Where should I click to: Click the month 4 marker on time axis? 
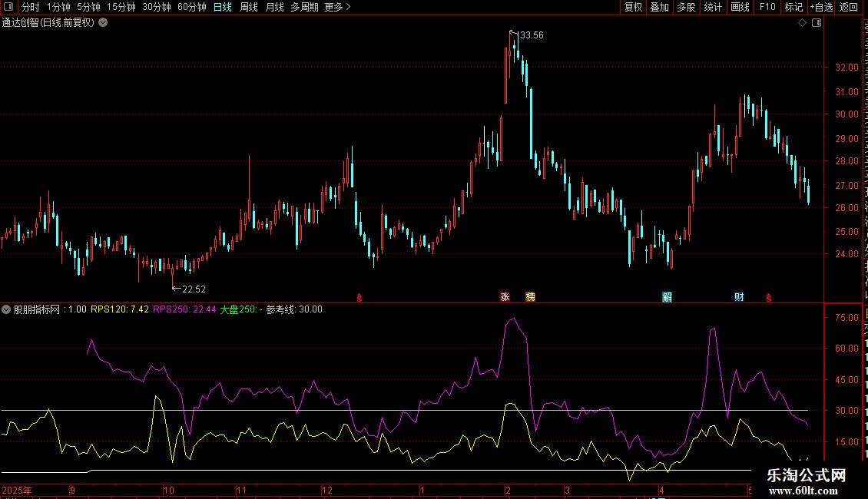click(x=661, y=491)
